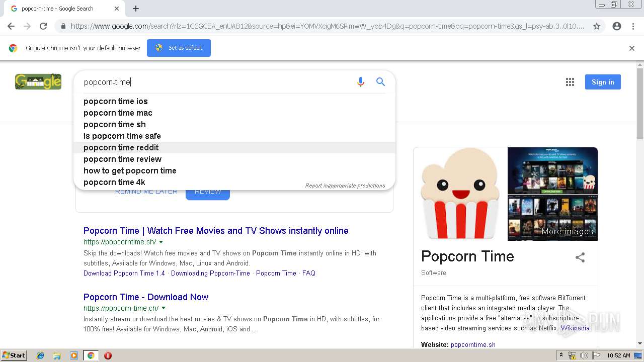The width and height of the screenshot is (644, 362).
Task: Go to Google home via doodle logo
Action: coord(38,82)
